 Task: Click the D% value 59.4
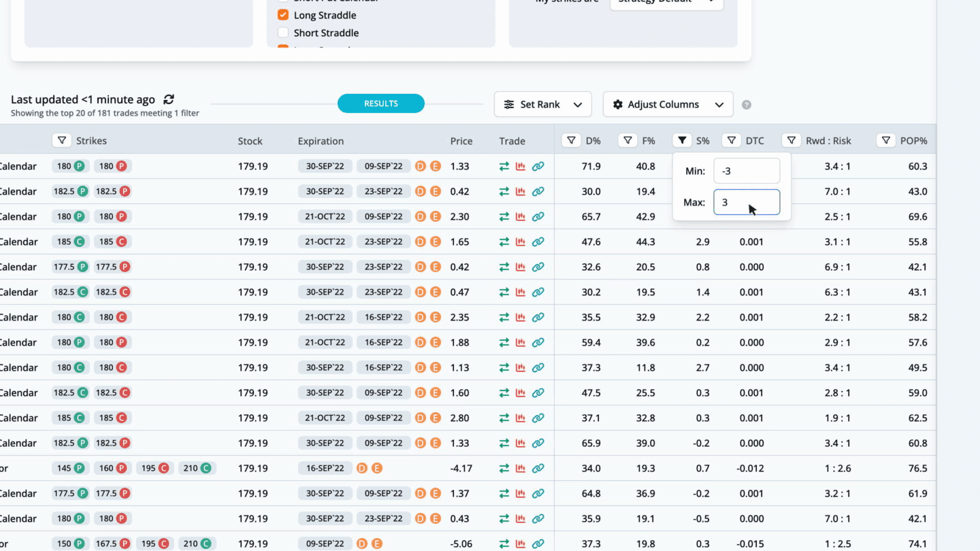click(591, 343)
